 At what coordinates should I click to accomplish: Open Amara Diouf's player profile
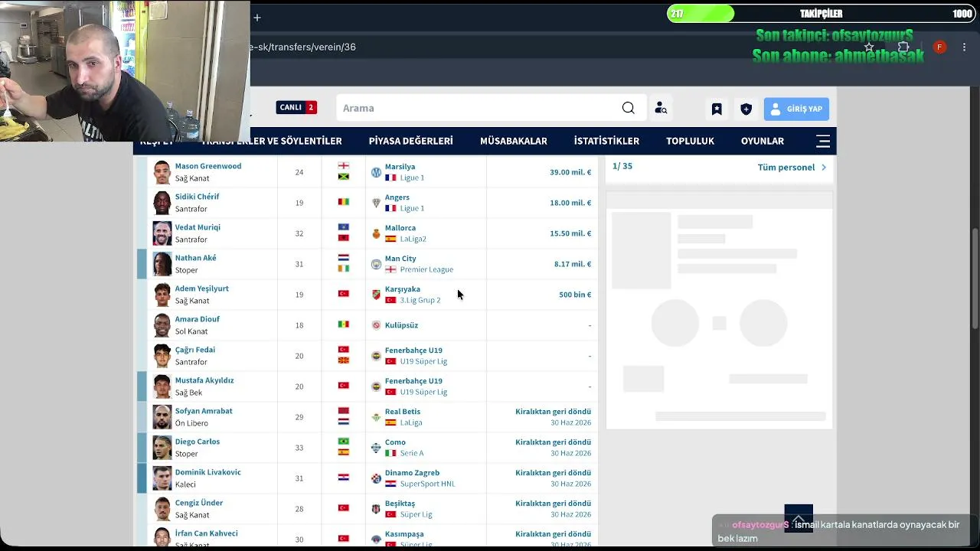click(198, 319)
